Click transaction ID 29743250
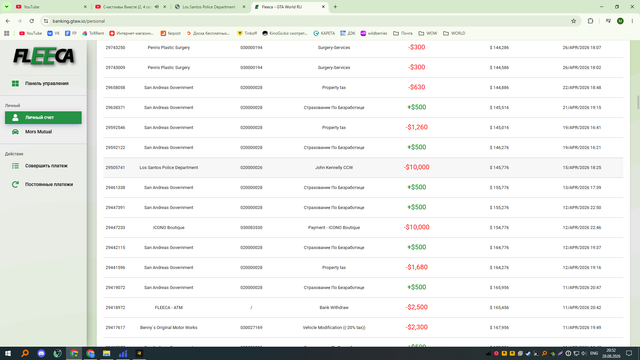Screen dimensions: 640x360 tap(116, 48)
